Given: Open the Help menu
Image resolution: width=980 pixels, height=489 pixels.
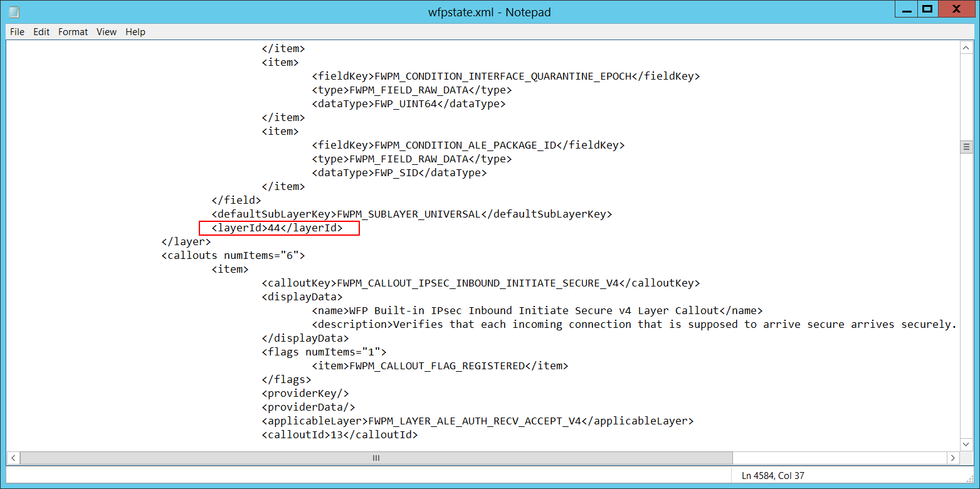Looking at the screenshot, I should coord(135,31).
